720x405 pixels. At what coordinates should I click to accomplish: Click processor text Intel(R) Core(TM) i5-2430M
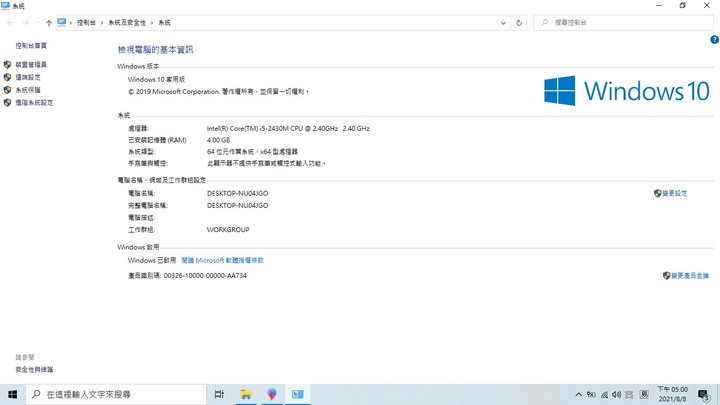(x=288, y=129)
